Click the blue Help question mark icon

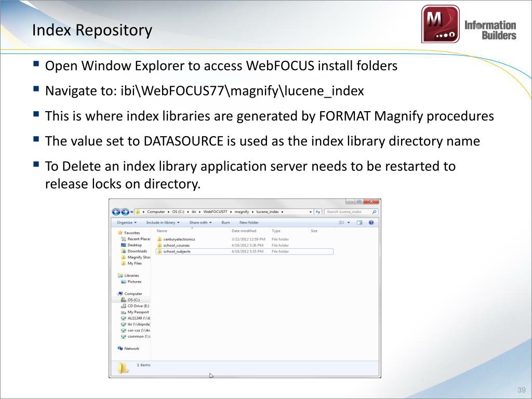371,222
